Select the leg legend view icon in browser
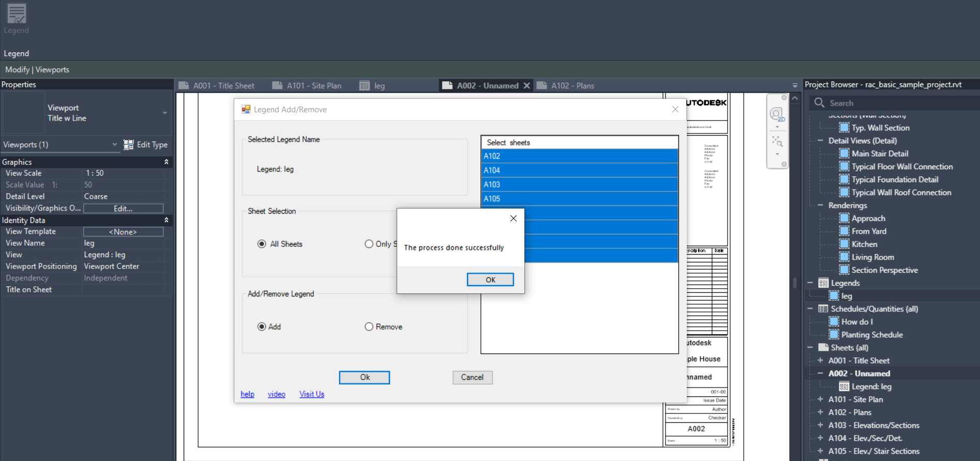Image resolution: width=980 pixels, height=461 pixels. 834,296
